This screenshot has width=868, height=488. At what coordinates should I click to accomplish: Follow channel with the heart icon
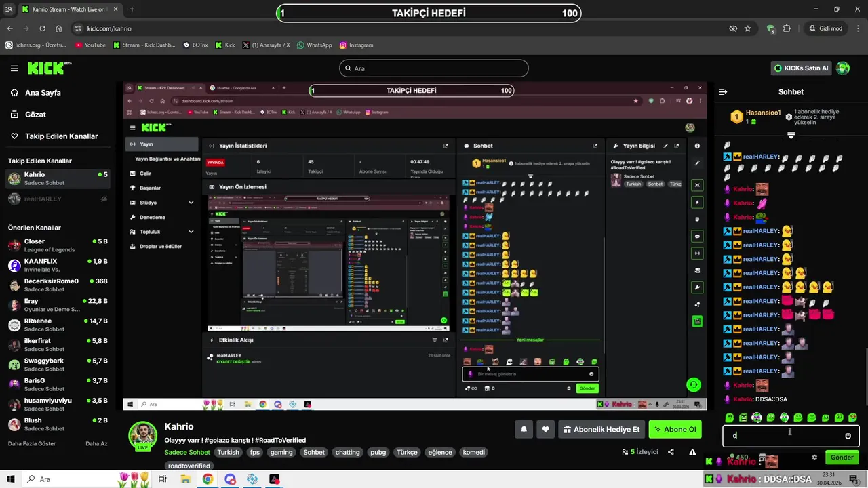545,429
